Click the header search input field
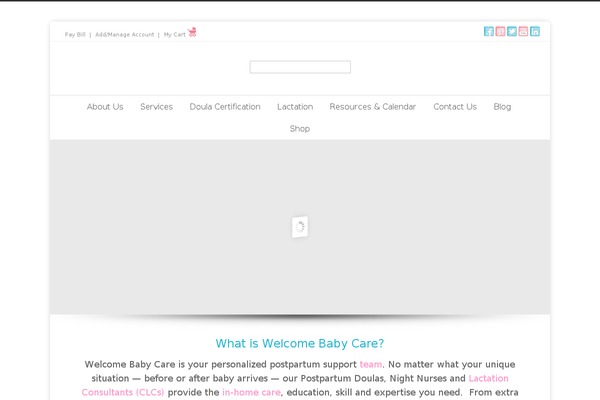600x400 pixels. (x=300, y=67)
